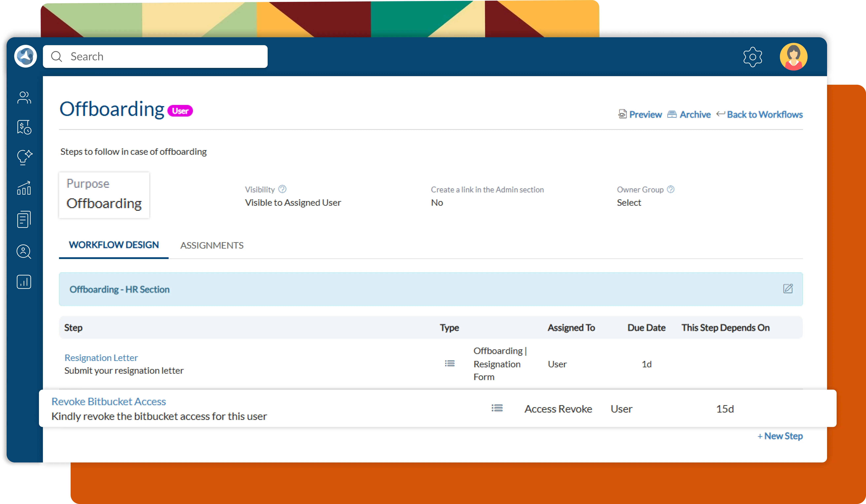The width and height of the screenshot is (866, 504).
Task: Switch to the ASSIGNMENTS tab
Action: pyautogui.click(x=212, y=245)
